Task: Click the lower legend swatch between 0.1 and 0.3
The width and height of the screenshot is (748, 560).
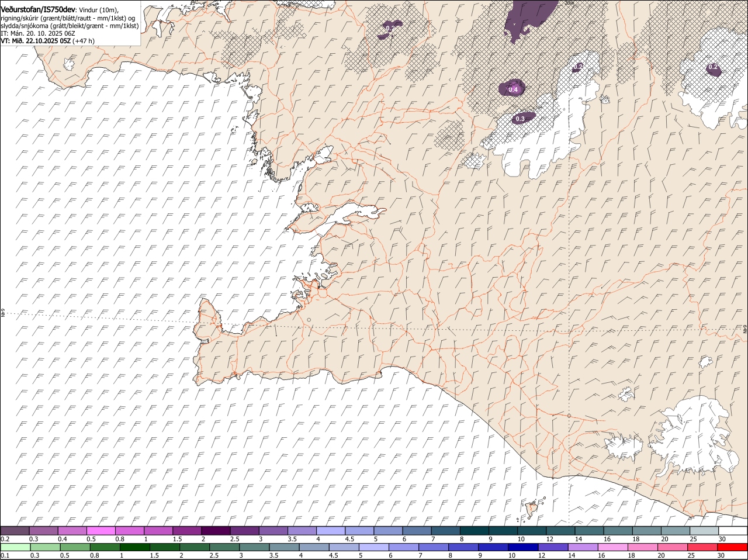Action: (x=16, y=547)
